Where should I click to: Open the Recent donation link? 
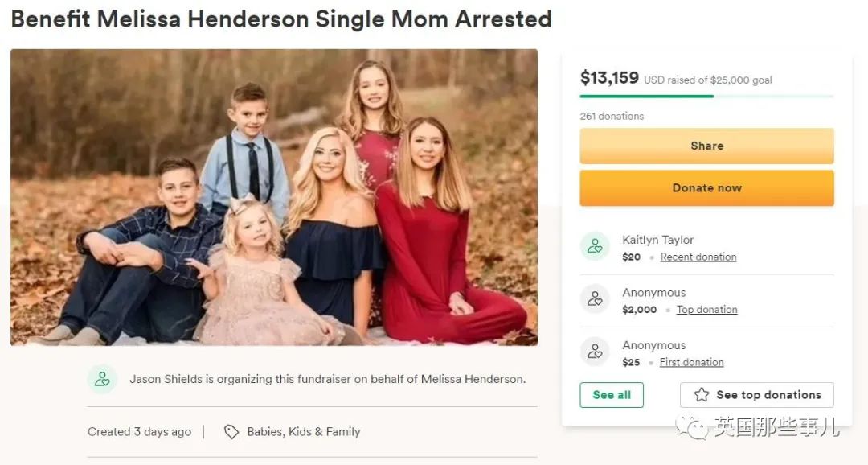(698, 257)
